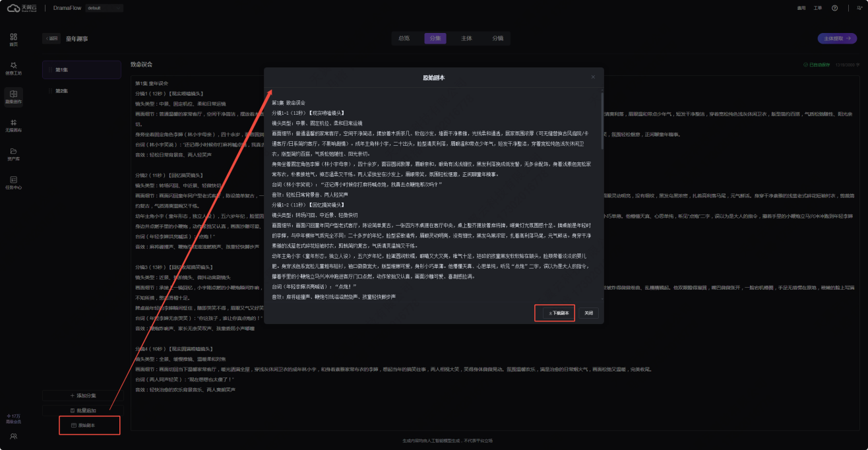Open the 资产库 folder icon
Screen dimensions: 868x450
point(13,154)
